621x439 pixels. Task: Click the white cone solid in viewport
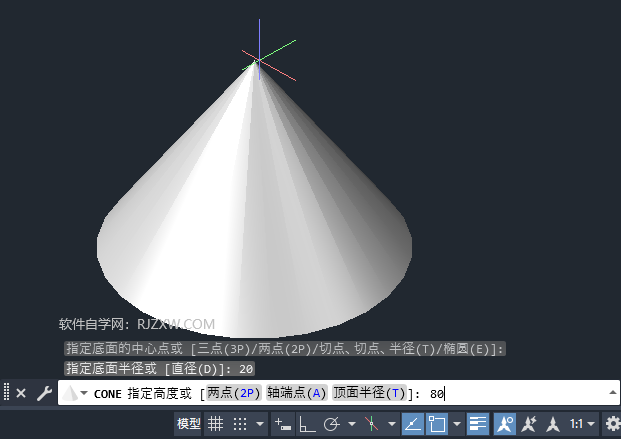255,206
